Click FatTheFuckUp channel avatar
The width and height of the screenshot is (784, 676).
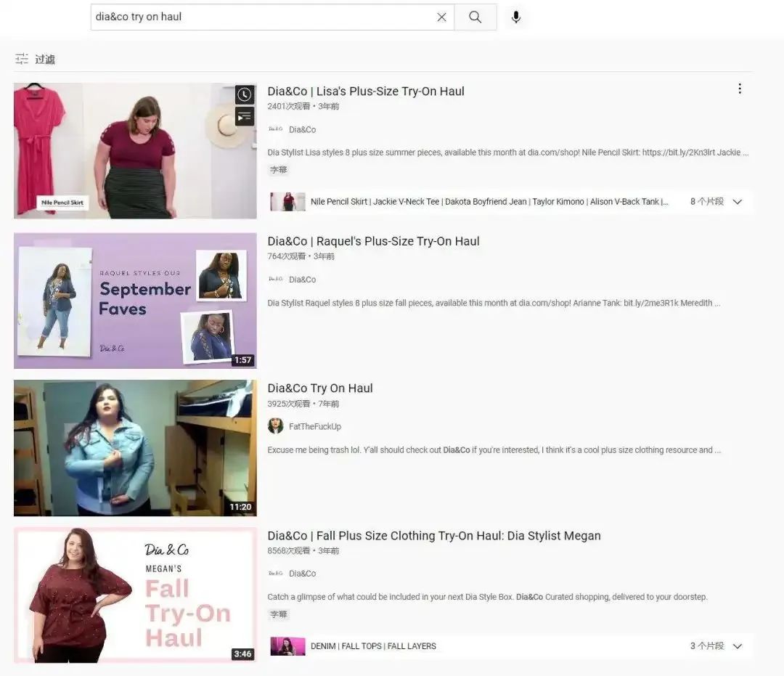[x=276, y=426]
